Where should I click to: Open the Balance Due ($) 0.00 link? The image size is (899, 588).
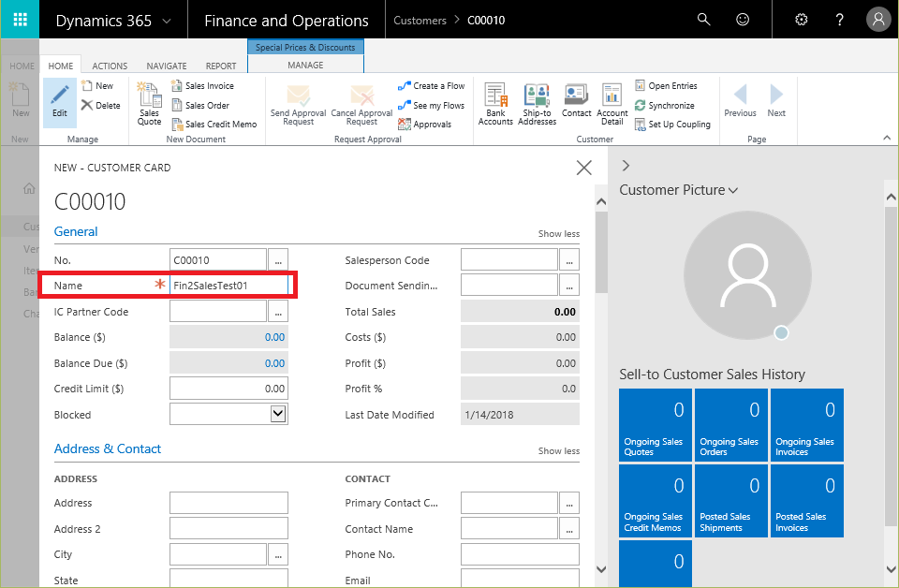click(x=274, y=363)
